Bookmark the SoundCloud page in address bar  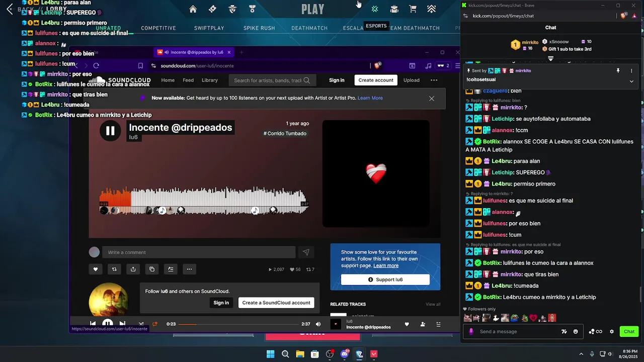tap(140, 65)
